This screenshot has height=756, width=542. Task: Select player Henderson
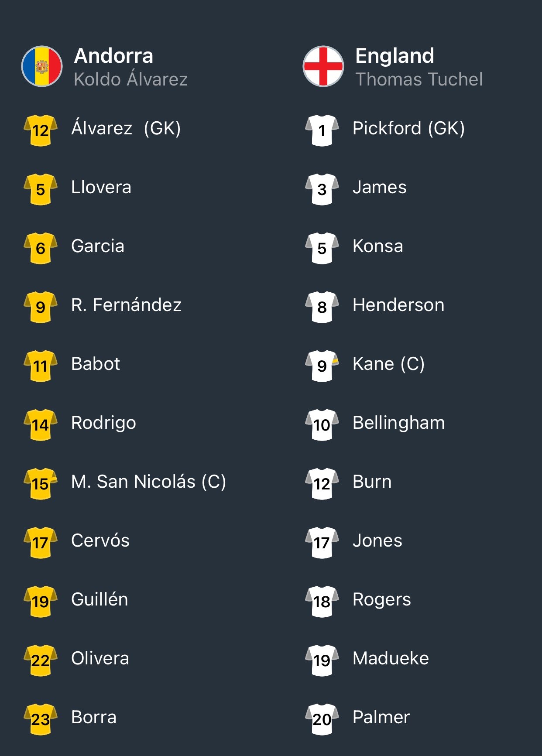pyautogui.click(x=398, y=304)
